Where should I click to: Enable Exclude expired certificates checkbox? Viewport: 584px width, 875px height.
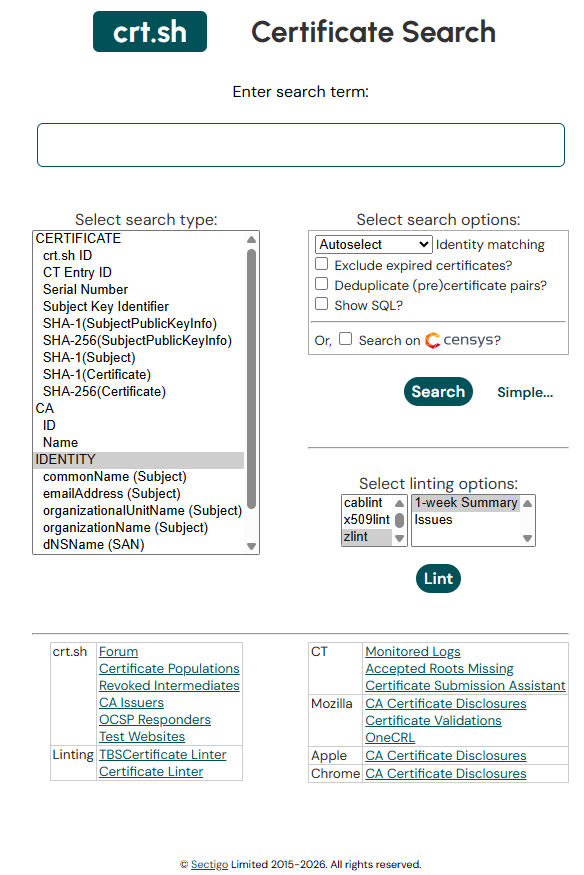point(322,263)
